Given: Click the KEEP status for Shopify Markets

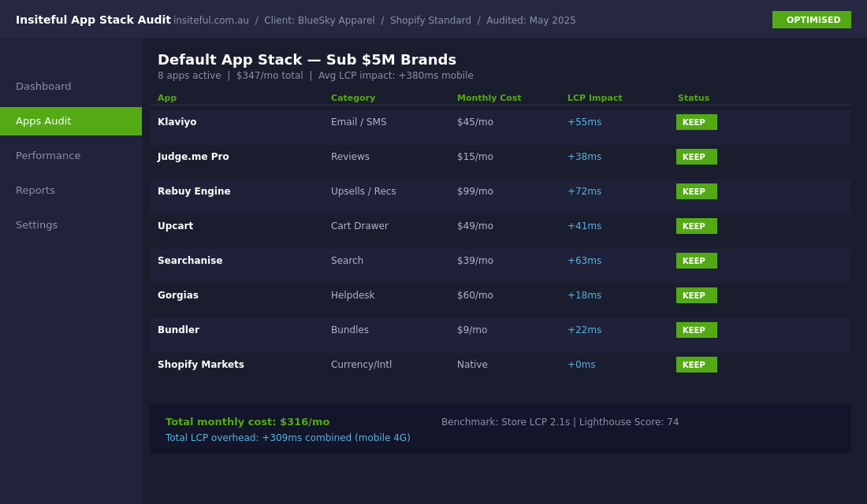Looking at the screenshot, I should tap(697, 365).
